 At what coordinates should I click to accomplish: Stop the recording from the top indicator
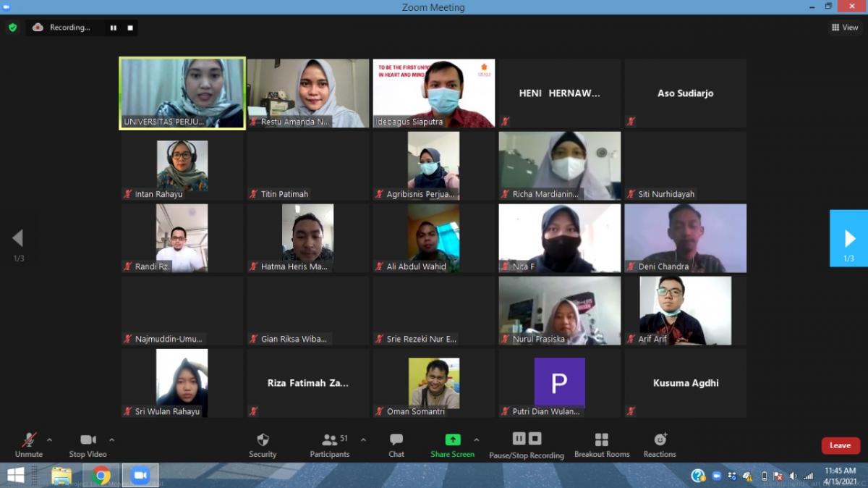(130, 28)
